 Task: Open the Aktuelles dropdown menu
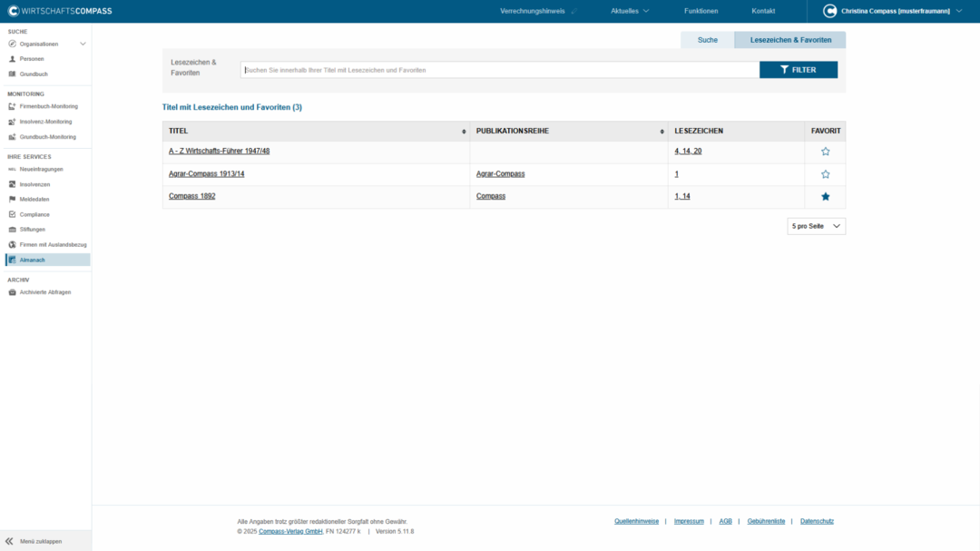click(x=630, y=11)
